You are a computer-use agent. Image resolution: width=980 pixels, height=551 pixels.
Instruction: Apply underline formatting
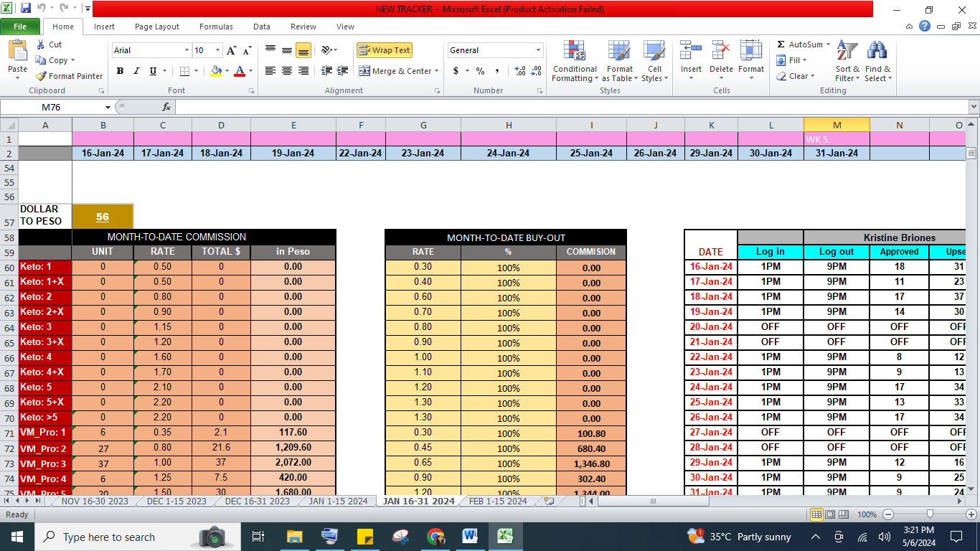[153, 71]
